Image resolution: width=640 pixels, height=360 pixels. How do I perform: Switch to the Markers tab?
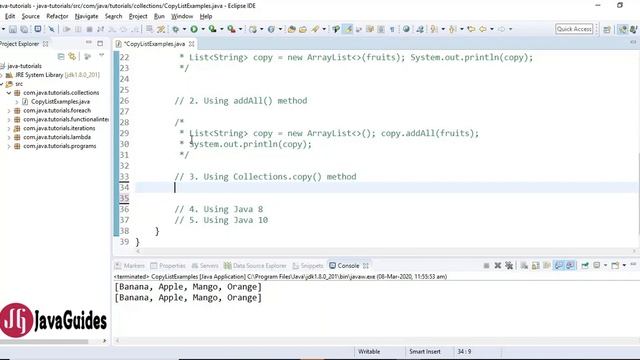pyautogui.click(x=130, y=266)
